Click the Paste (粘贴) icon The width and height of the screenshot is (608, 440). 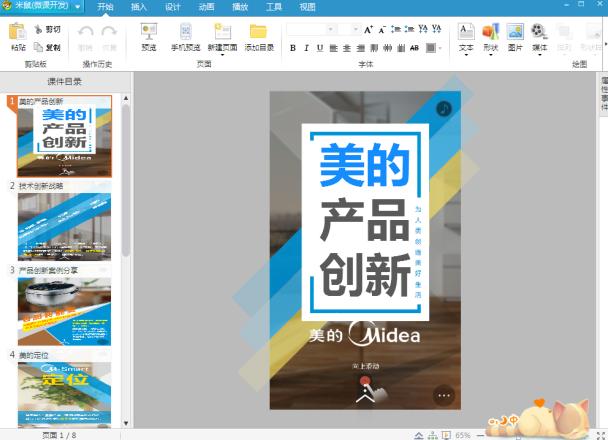(17, 33)
